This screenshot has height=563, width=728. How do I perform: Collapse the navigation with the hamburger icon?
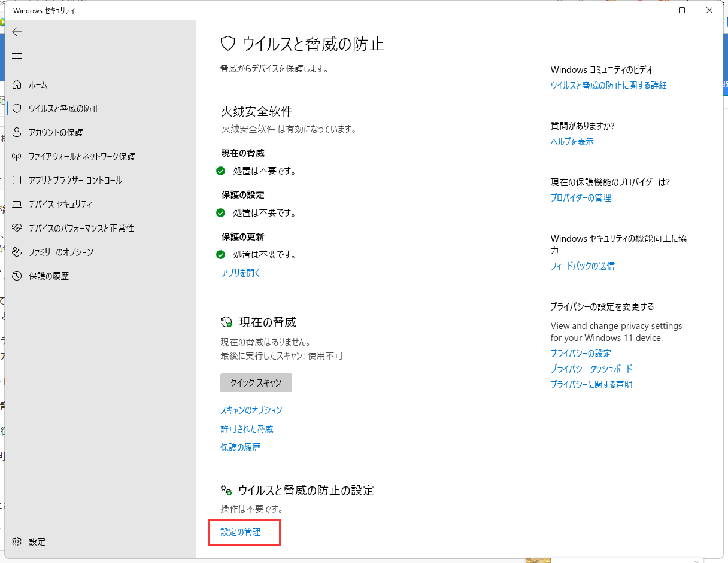pos(17,56)
